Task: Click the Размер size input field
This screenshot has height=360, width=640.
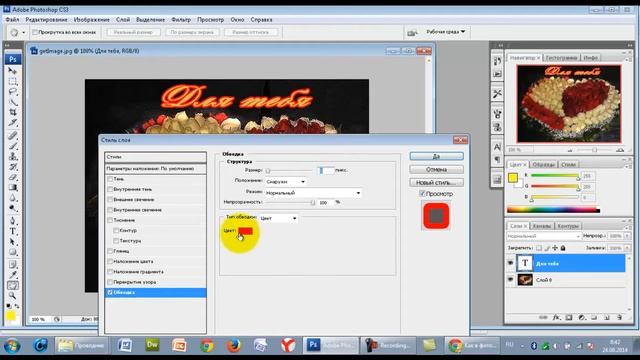Action: [326, 170]
